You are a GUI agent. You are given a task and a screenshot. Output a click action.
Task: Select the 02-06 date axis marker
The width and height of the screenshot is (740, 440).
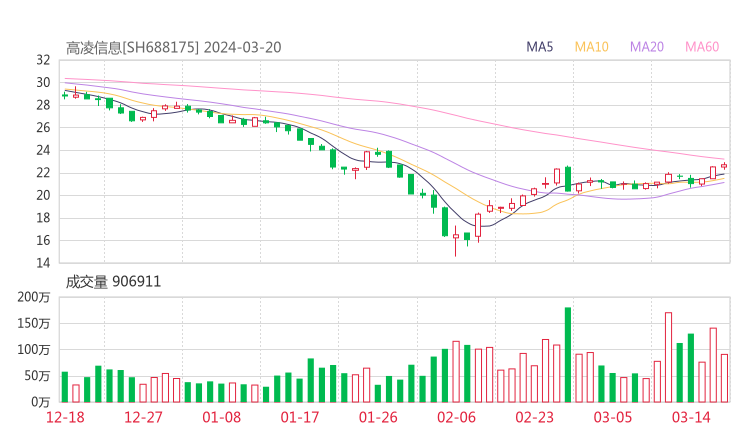(x=456, y=417)
